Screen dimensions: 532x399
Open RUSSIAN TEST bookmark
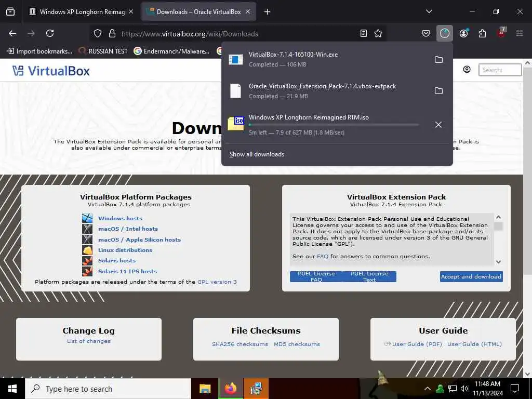[x=103, y=51]
